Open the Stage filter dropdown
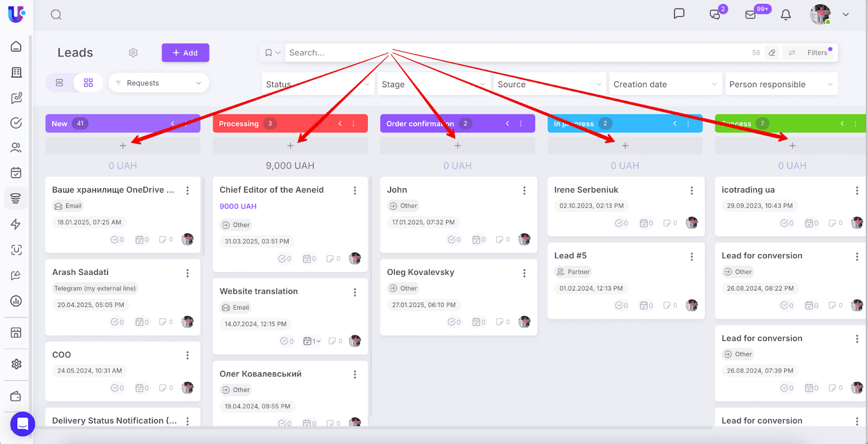The width and height of the screenshot is (868, 444). [x=434, y=84]
